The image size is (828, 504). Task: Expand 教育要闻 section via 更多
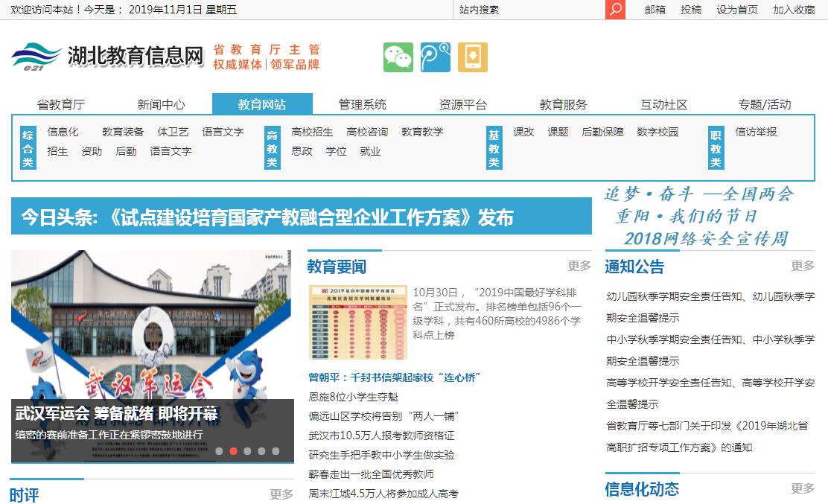pyautogui.click(x=579, y=266)
